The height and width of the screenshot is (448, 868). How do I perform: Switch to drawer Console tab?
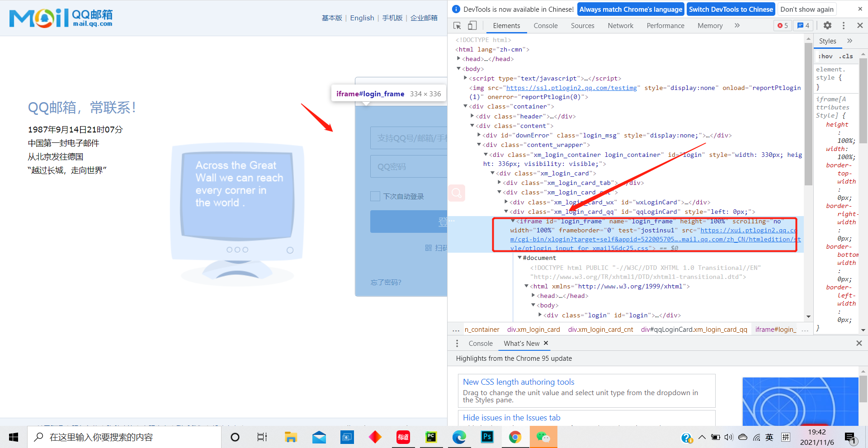click(481, 344)
